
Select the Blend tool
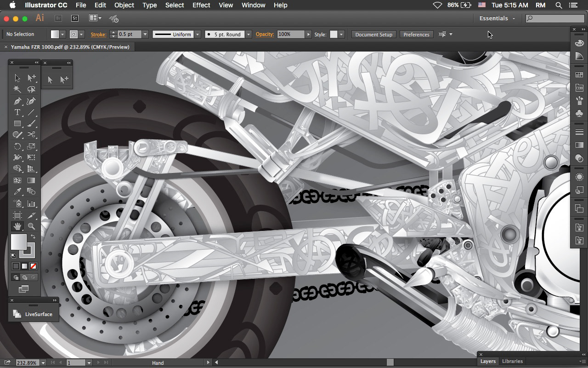coord(31,191)
